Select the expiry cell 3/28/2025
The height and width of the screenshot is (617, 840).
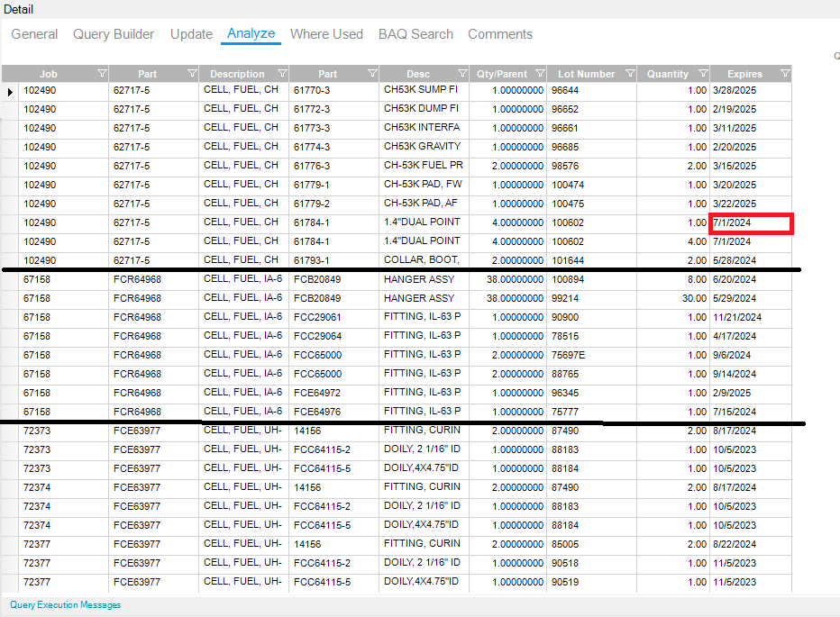tap(751, 90)
